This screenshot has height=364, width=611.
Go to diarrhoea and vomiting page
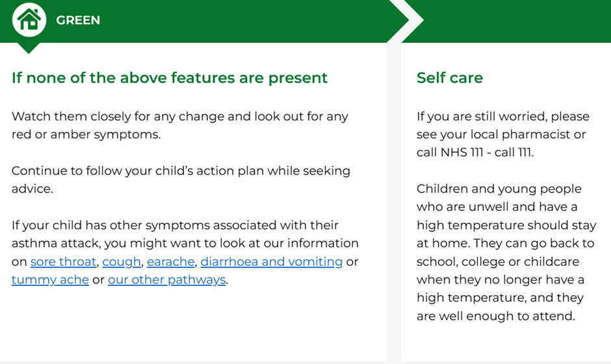pos(271,262)
